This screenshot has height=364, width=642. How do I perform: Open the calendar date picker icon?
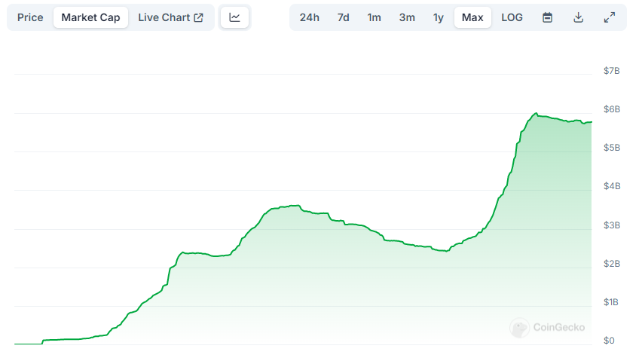click(547, 17)
